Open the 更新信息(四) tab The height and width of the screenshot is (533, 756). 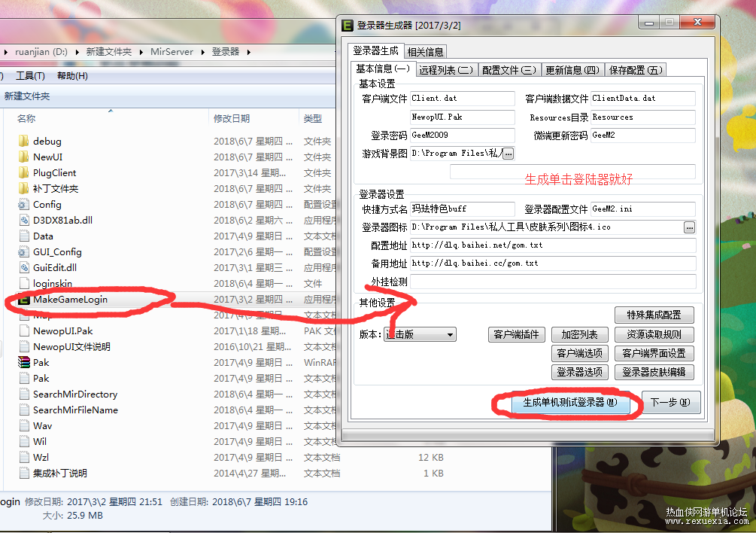[572, 70]
